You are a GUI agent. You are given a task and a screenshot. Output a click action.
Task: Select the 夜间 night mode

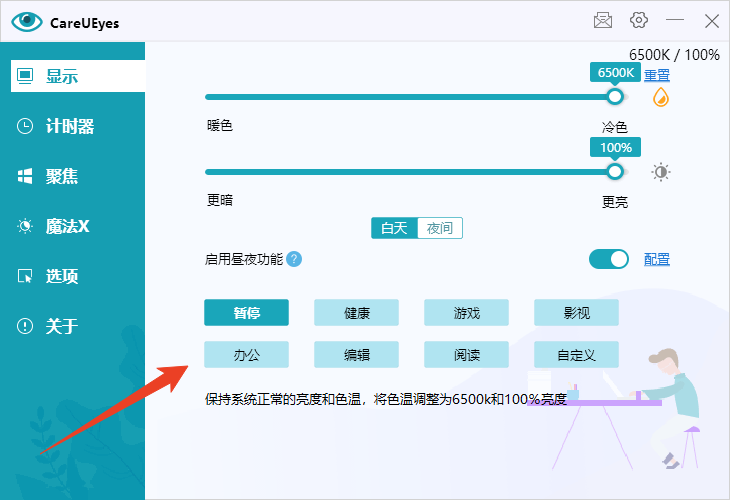(x=440, y=228)
